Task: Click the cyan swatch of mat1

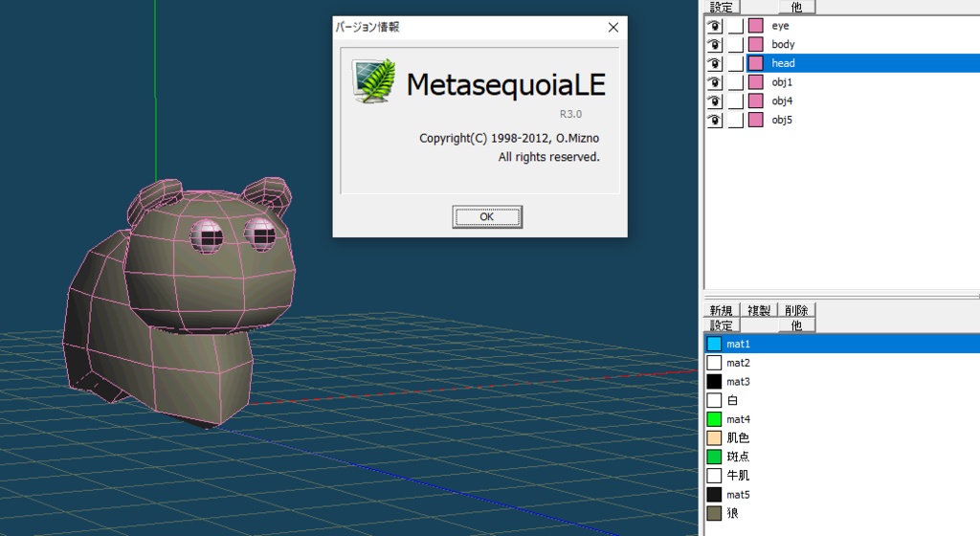Action: pos(714,344)
